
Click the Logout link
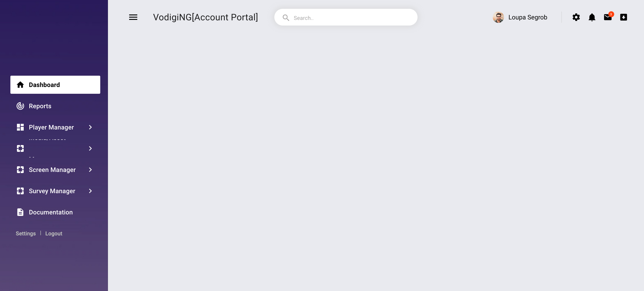54,233
